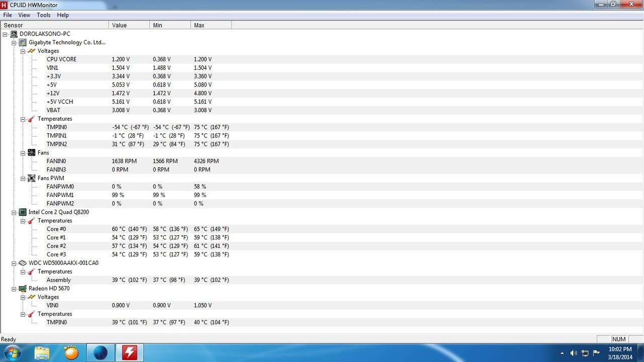
Task: Open the Help menu
Action: click(63, 15)
